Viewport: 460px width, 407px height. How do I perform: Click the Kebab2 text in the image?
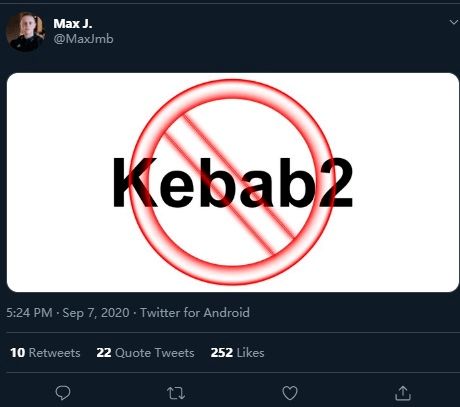point(233,183)
